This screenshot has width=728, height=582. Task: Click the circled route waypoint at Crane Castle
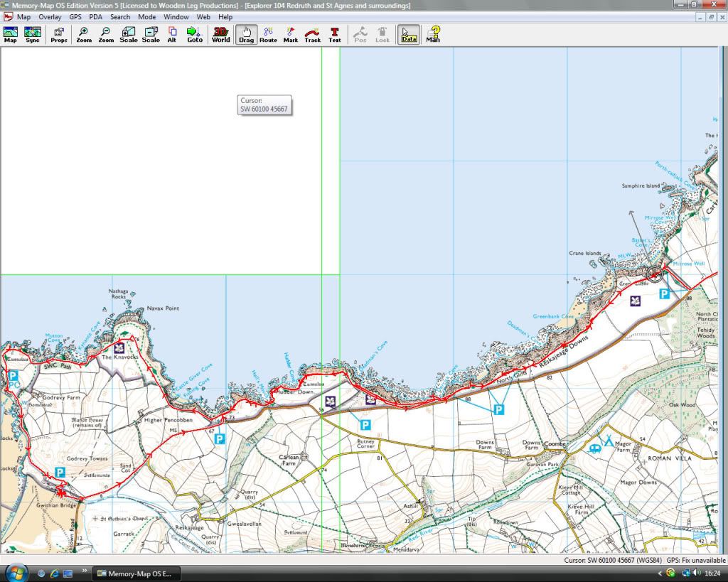click(655, 274)
